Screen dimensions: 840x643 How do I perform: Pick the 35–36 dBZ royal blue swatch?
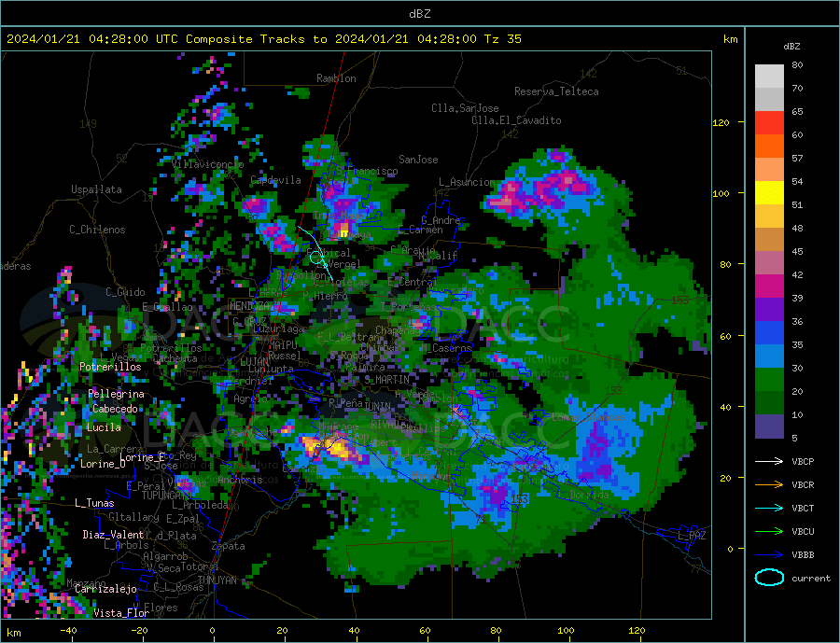[x=769, y=333]
